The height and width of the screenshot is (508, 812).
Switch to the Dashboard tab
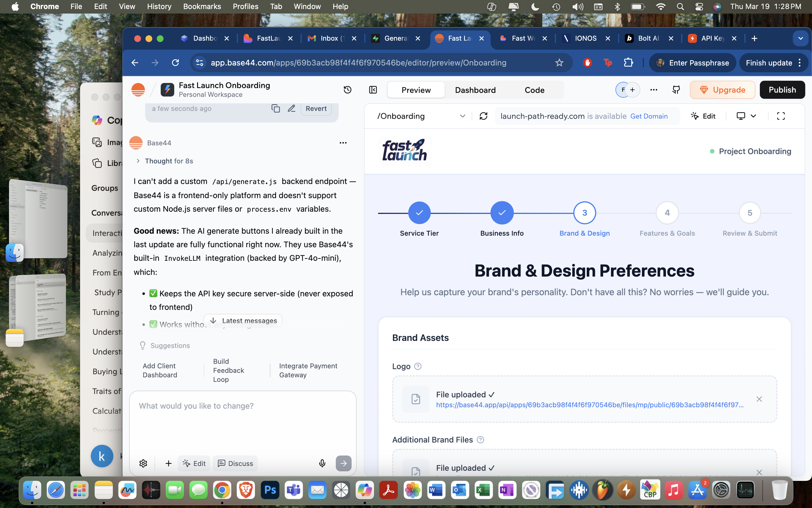pyautogui.click(x=475, y=90)
